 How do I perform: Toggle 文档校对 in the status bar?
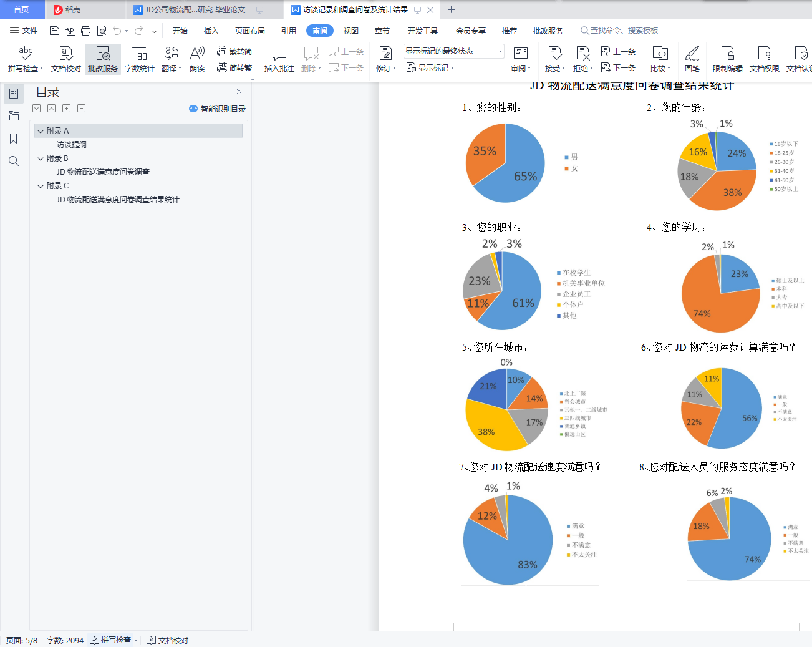tap(167, 640)
